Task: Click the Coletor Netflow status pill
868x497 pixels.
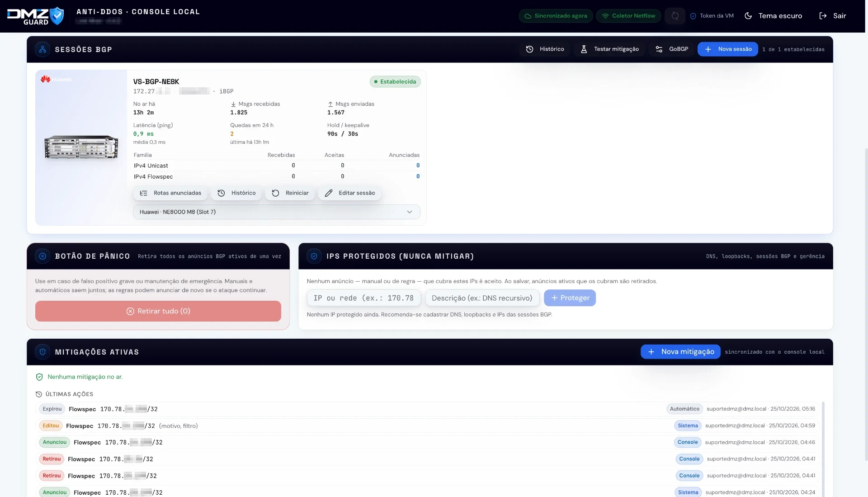Action: pyautogui.click(x=628, y=16)
